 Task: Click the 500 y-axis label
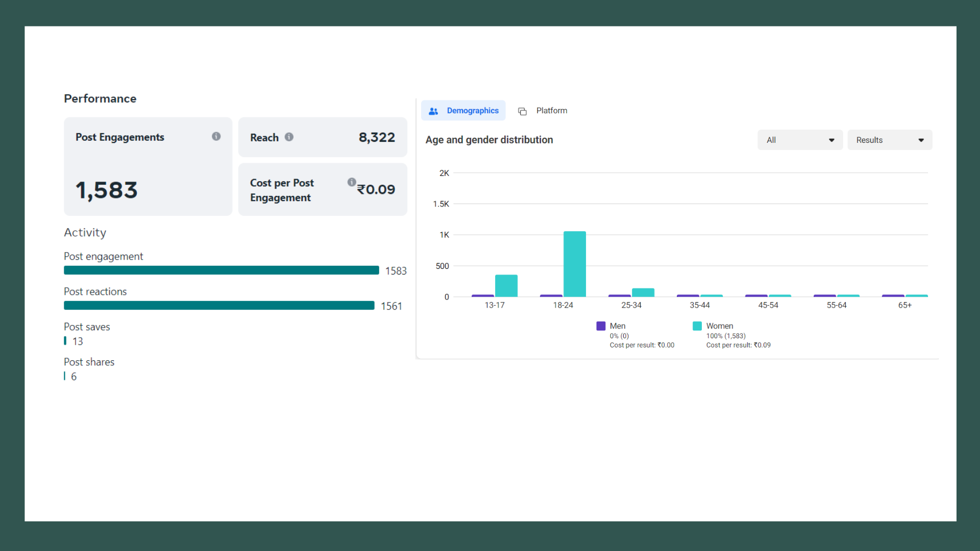pos(443,266)
